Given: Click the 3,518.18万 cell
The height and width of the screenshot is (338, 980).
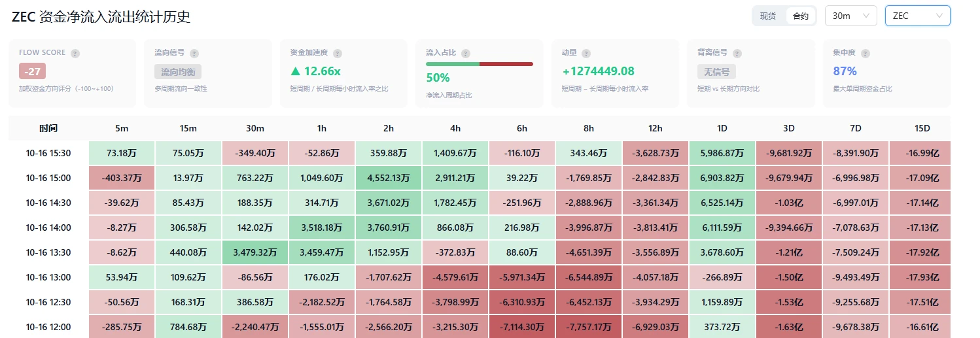Looking at the screenshot, I should pos(322,228).
